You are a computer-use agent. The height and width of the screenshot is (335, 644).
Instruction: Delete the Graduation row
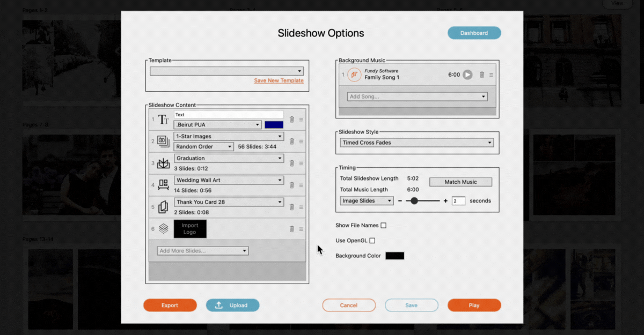(x=291, y=163)
